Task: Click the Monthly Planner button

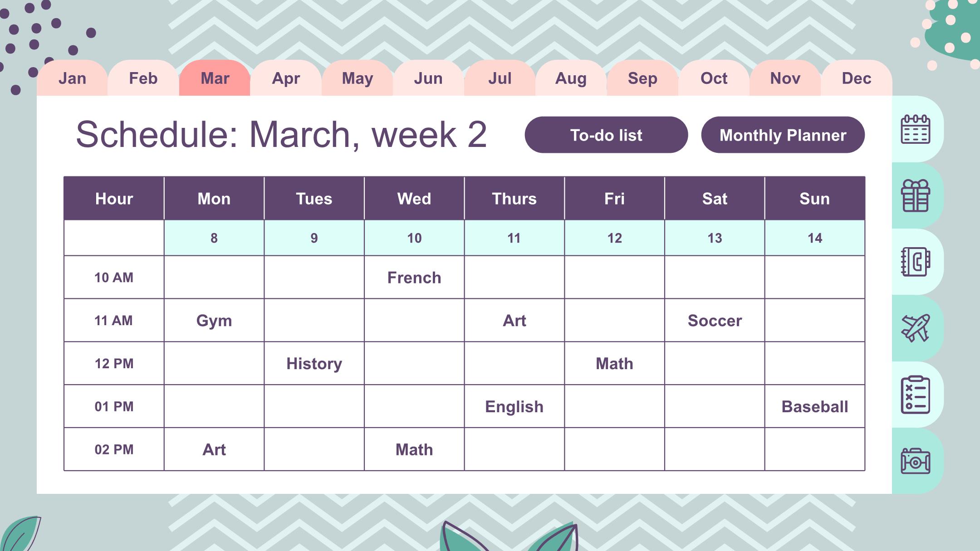Action: click(x=783, y=135)
